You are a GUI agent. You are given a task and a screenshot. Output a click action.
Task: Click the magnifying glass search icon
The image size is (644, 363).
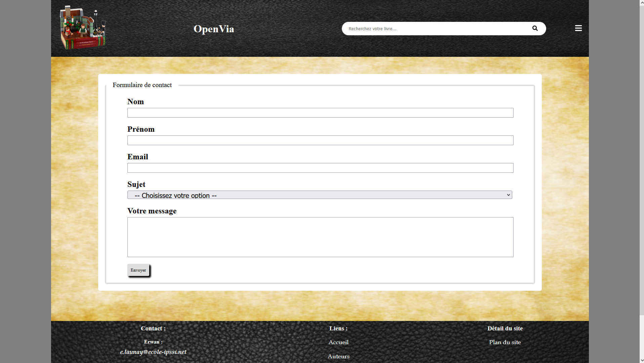point(535,29)
